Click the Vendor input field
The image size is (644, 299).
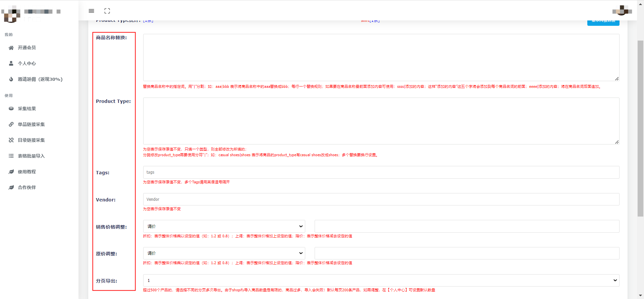pos(381,199)
